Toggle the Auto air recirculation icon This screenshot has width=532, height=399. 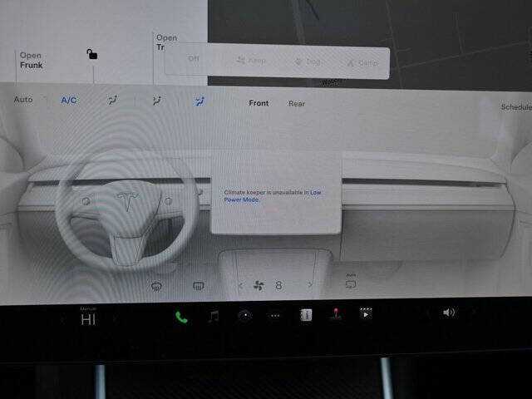[351, 283]
